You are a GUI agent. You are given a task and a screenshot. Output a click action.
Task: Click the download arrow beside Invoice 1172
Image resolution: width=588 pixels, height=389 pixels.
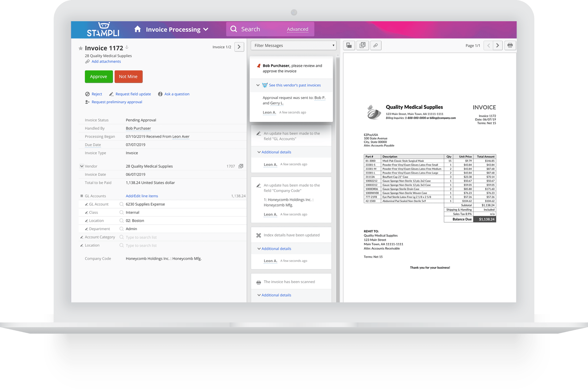click(x=127, y=47)
